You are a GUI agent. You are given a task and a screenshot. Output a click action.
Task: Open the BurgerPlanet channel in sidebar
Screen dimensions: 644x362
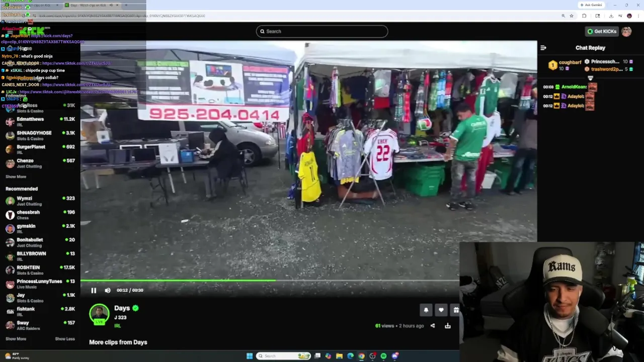tap(40, 149)
